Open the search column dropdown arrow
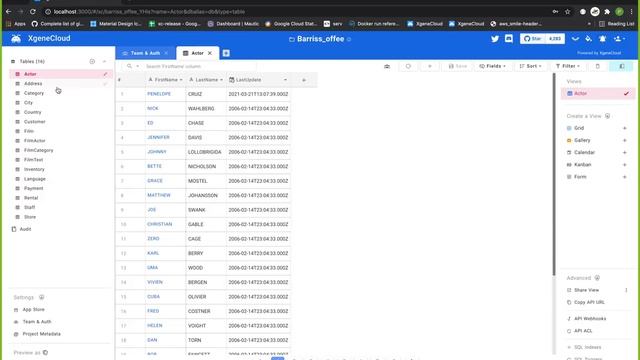Viewport: 640px width, 360px height. point(138,66)
